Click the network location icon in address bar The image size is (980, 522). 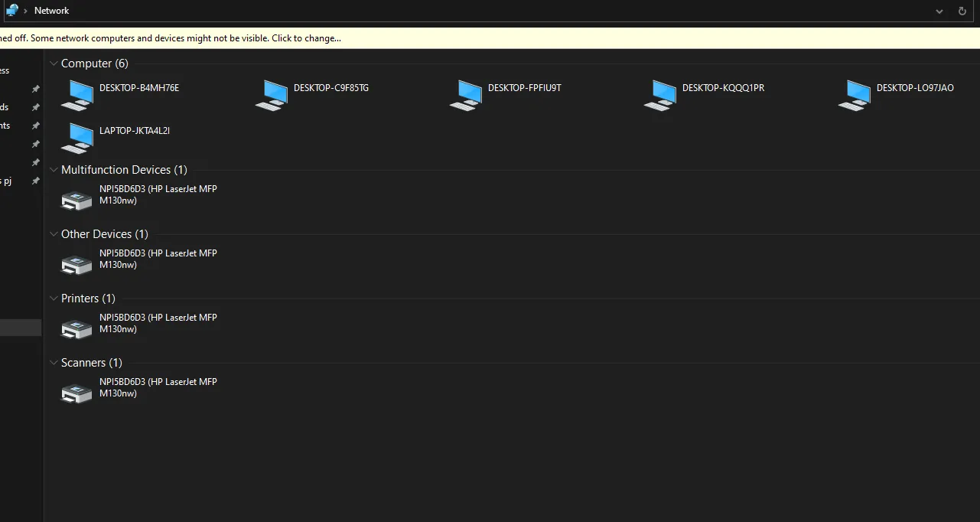pyautogui.click(x=11, y=11)
